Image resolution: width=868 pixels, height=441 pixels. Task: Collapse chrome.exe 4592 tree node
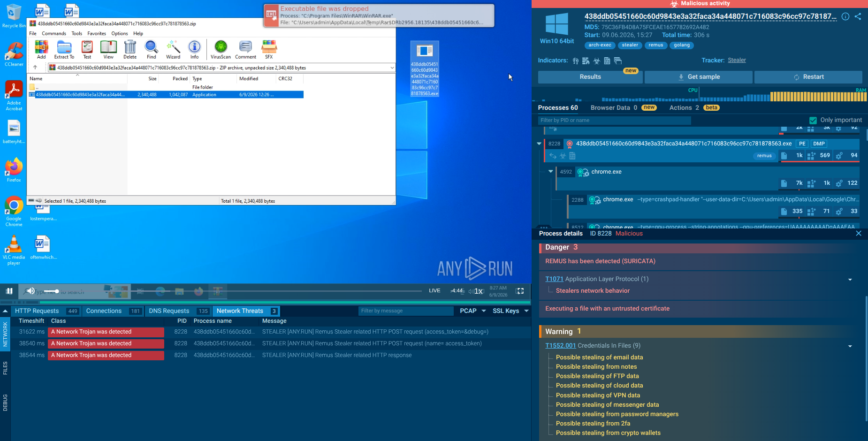[x=551, y=172]
